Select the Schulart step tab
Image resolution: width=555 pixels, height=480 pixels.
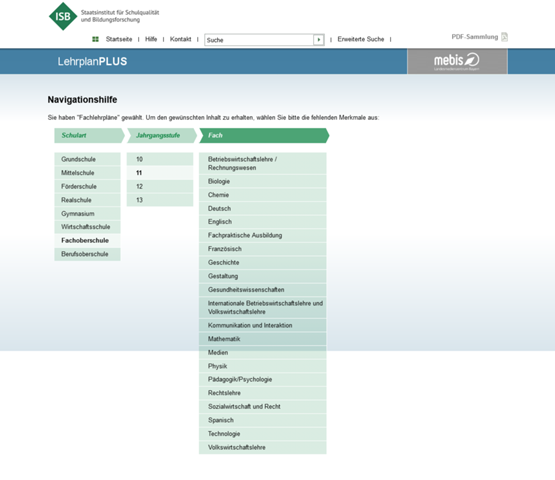click(89, 136)
